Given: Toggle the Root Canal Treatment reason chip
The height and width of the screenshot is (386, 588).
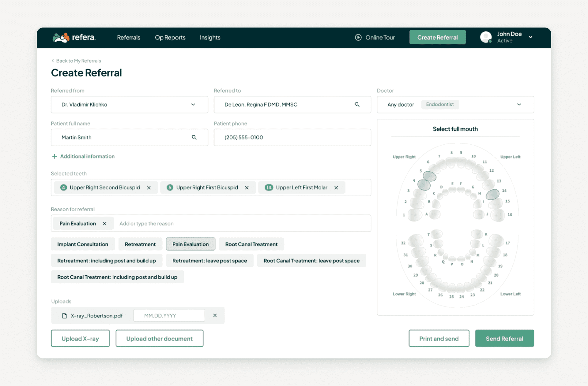Looking at the screenshot, I should pyautogui.click(x=251, y=244).
